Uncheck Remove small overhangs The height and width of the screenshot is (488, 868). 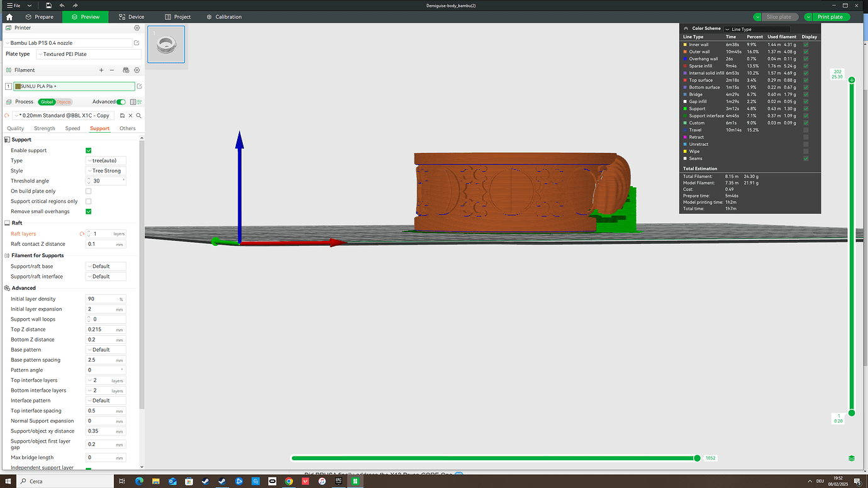89,211
